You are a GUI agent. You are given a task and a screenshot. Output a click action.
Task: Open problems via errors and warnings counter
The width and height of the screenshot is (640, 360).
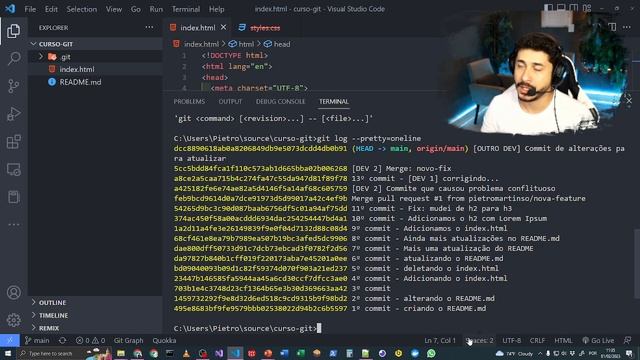coord(90,340)
